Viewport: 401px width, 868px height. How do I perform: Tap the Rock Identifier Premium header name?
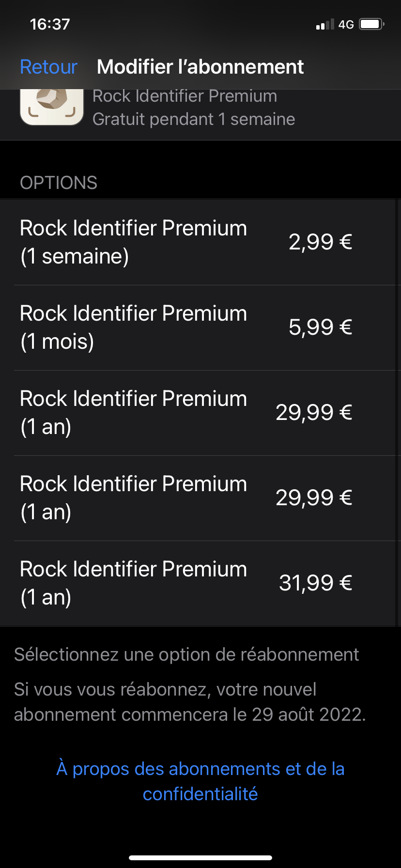click(185, 97)
